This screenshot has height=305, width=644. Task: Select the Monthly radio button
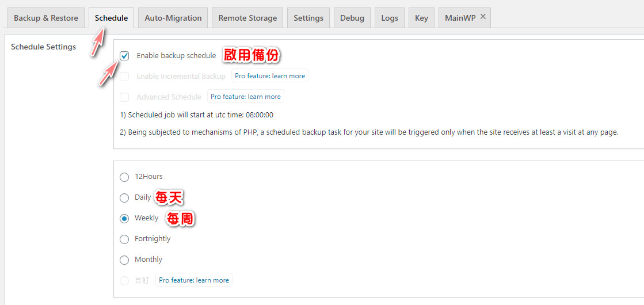124,260
